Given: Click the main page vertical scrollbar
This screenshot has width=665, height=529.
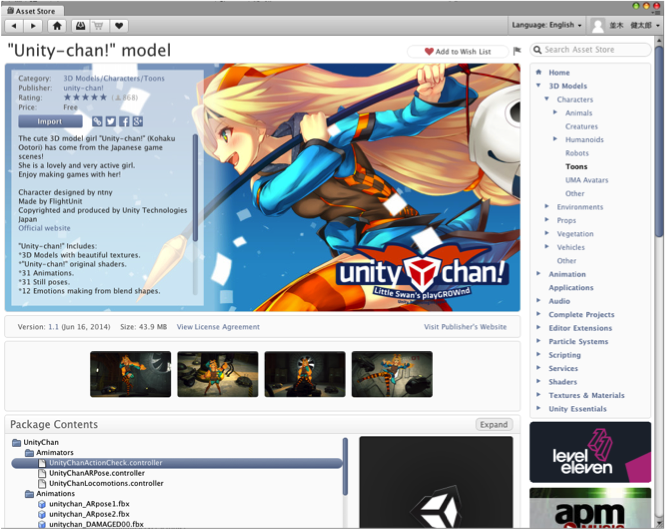Looking at the screenshot, I should [659, 140].
